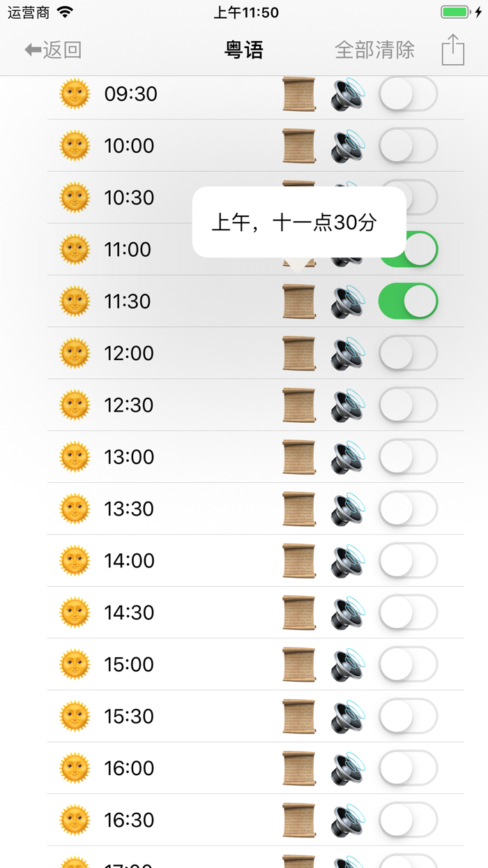
Task: Tap the share icon in top bar
Action: tap(454, 49)
